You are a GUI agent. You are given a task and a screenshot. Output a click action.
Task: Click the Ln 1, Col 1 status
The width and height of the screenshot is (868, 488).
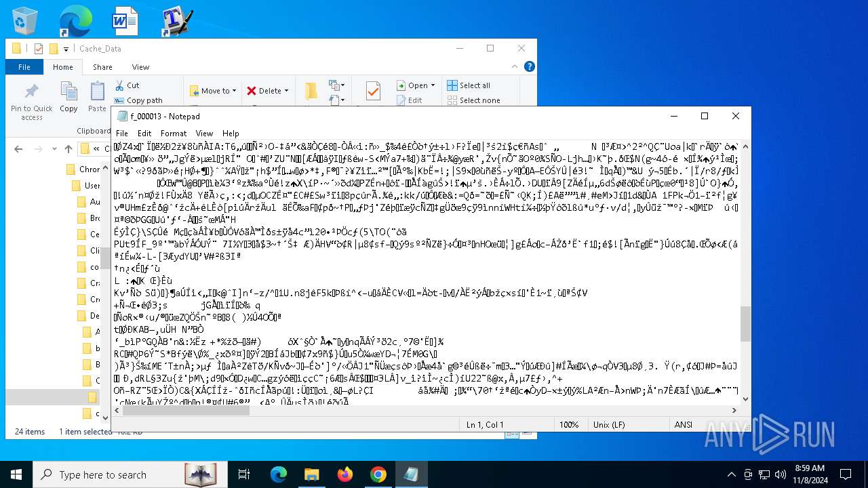[485, 425]
